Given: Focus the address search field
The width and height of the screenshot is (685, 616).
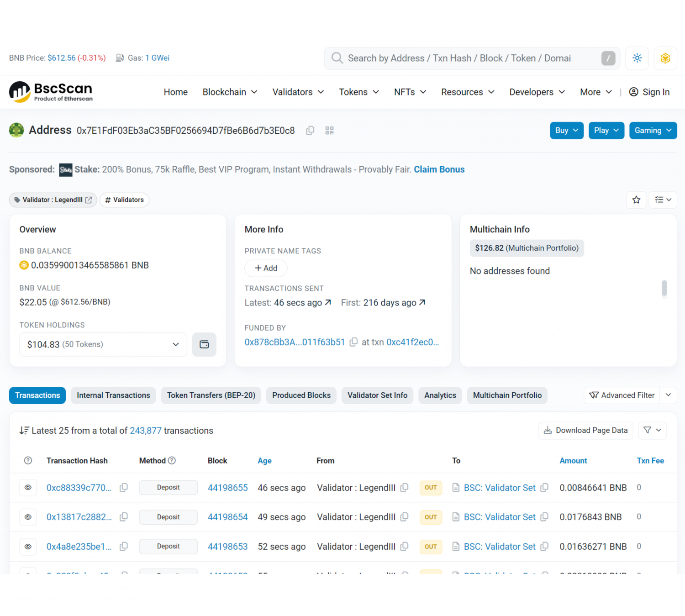Looking at the screenshot, I should (x=472, y=58).
